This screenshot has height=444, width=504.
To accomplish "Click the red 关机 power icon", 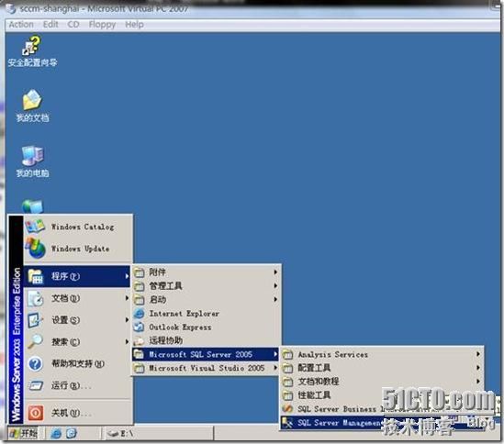I will point(36,413).
